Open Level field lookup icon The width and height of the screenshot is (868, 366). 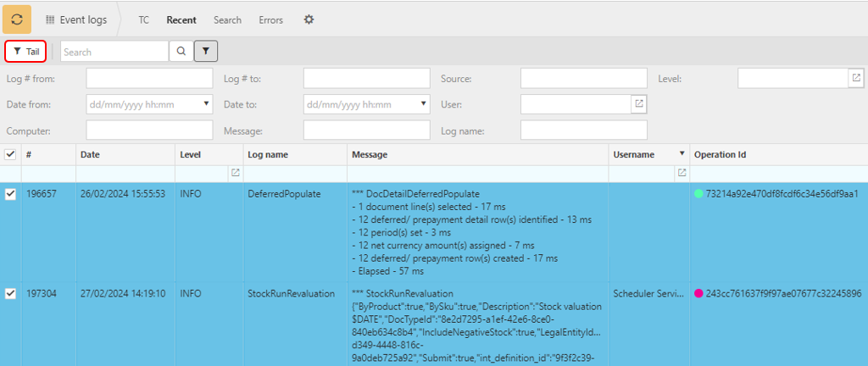coord(856,78)
